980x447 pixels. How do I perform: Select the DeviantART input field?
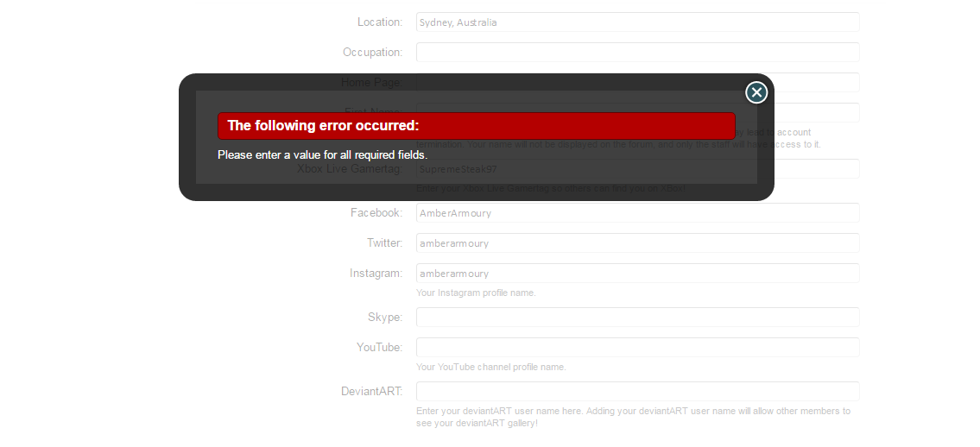637,392
